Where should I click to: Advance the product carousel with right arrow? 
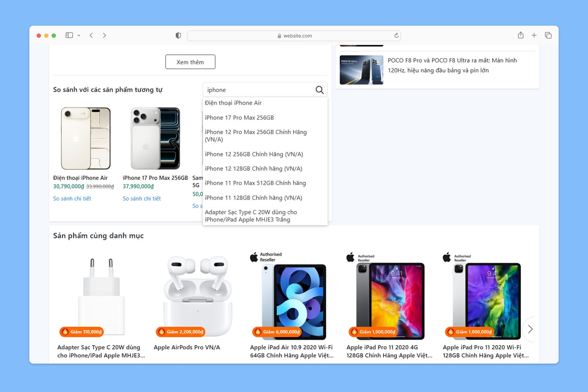click(x=530, y=329)
